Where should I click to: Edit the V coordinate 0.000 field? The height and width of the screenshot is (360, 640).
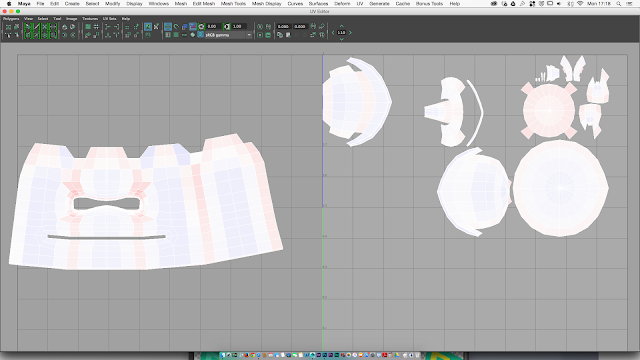click(x=300, y=26)
